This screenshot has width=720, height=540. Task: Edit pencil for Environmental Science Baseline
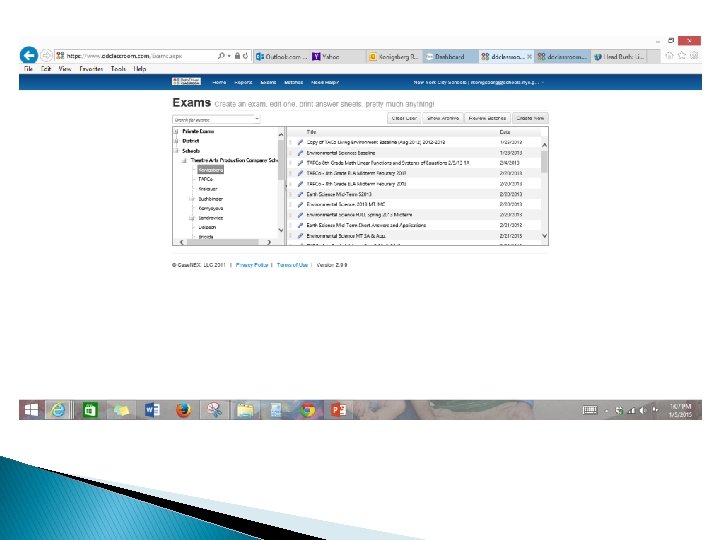coord(300,152)
